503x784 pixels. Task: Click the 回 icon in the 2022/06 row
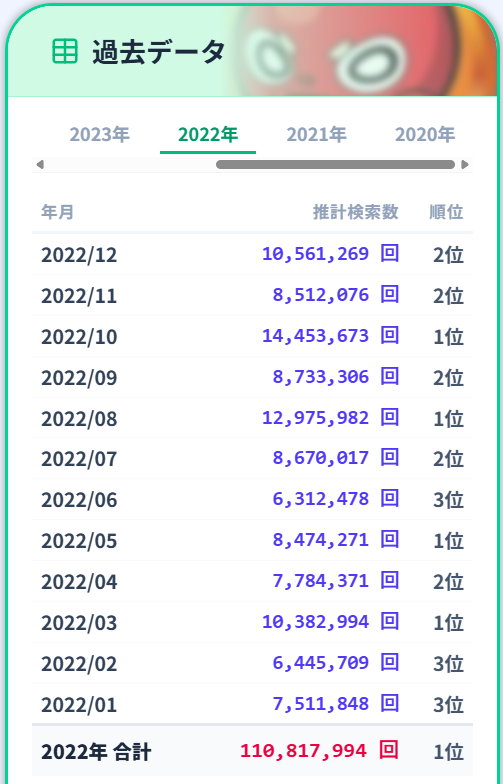[x=390, y=498]
